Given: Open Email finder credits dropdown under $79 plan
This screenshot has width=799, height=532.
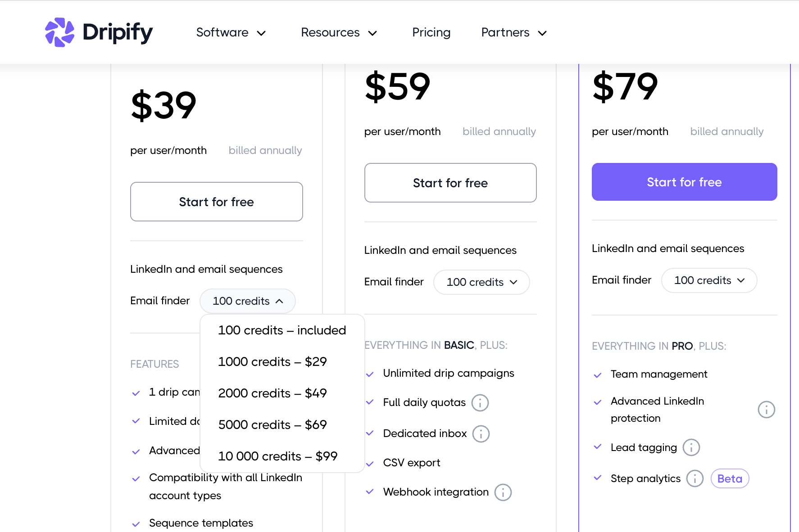Looking at the screenshot, I should tap(709, 280).
